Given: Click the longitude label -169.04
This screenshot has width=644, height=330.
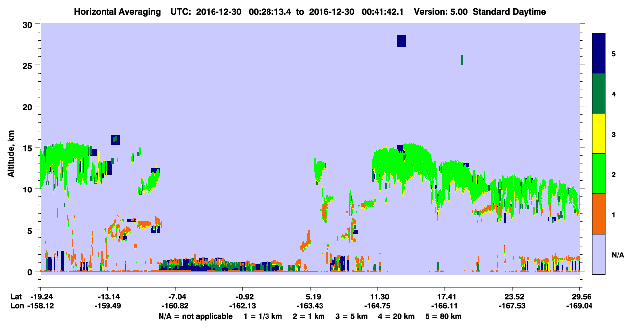Looking at the screenshot, I should tap(580, 306).
